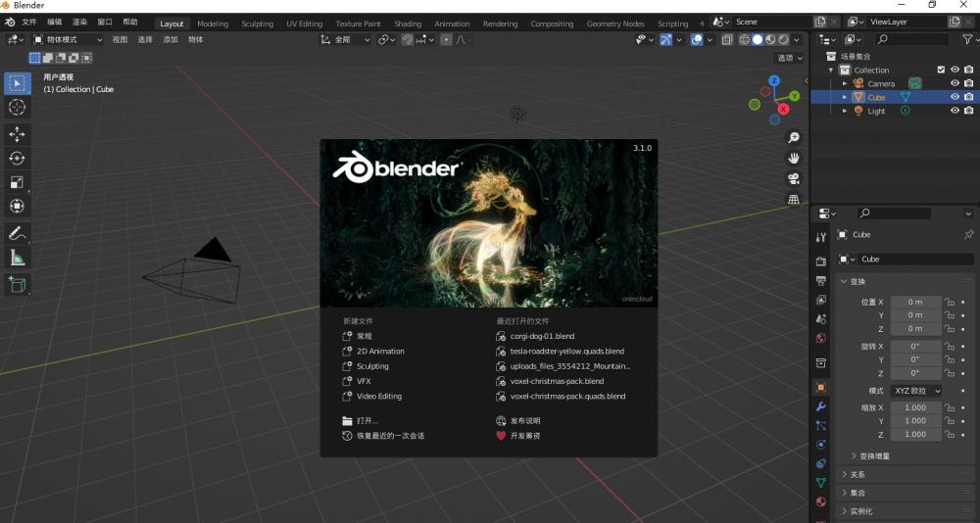The image size is (980, 523).
Task: Click the pan hand icon in viewport
Action: tap(794, 158)
